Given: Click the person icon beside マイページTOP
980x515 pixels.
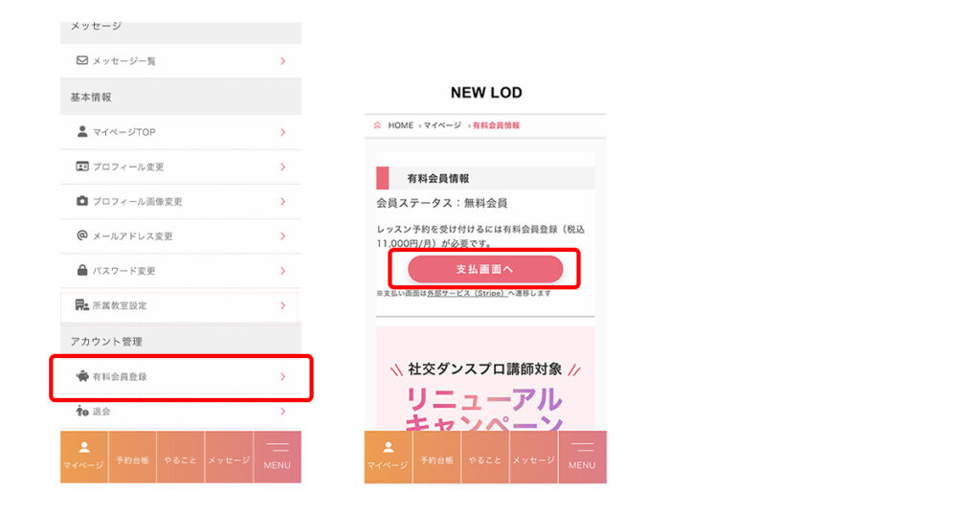Looking at the screenshot, I should click(x=82, y=131).
